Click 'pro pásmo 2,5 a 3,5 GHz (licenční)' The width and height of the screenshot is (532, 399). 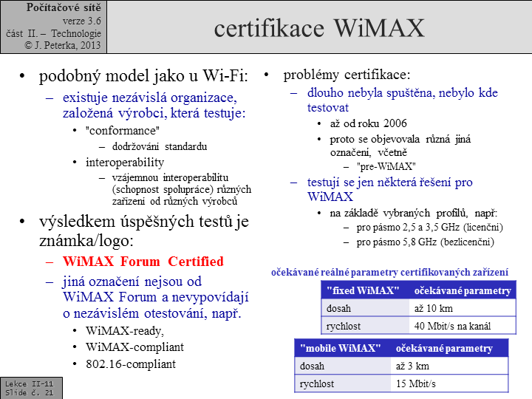point(429,228)
